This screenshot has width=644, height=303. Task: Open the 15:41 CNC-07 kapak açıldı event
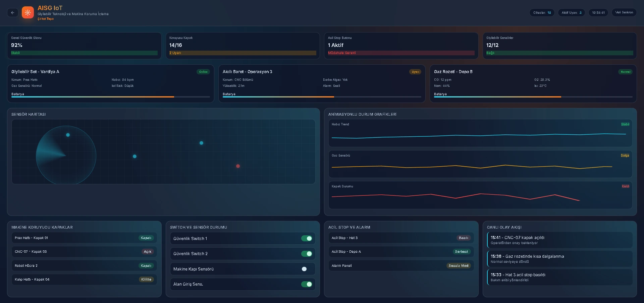(559, 240)
